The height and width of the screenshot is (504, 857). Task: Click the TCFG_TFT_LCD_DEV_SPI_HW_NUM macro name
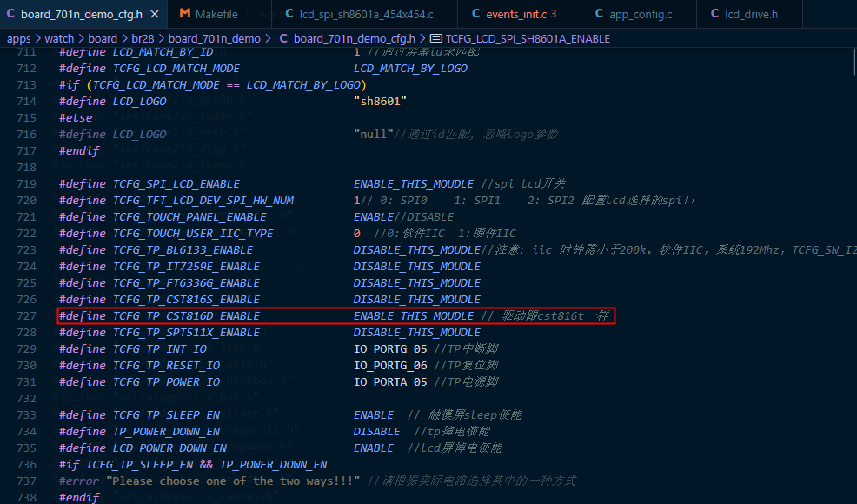tap(203, 200)
